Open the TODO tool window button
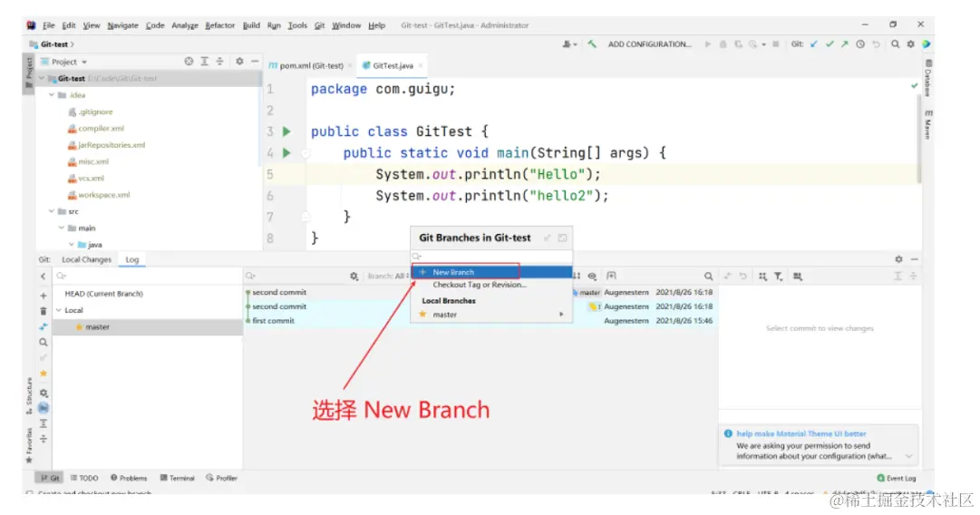 tap(84, 478)
